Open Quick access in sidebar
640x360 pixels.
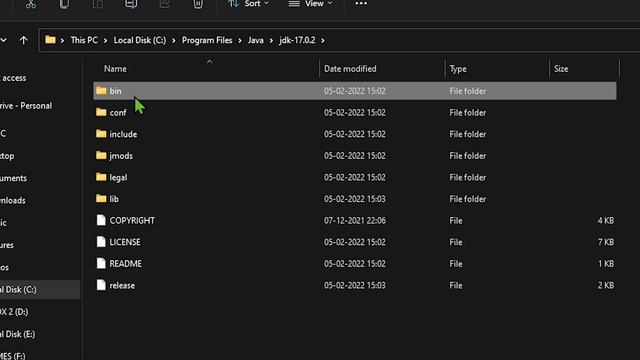[13, 78]
